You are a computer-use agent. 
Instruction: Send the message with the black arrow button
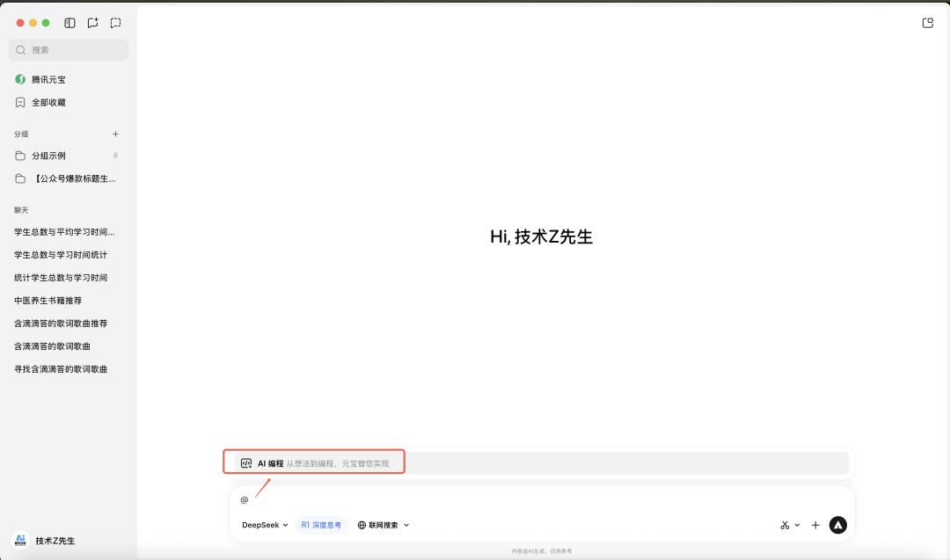click(838, 525)
